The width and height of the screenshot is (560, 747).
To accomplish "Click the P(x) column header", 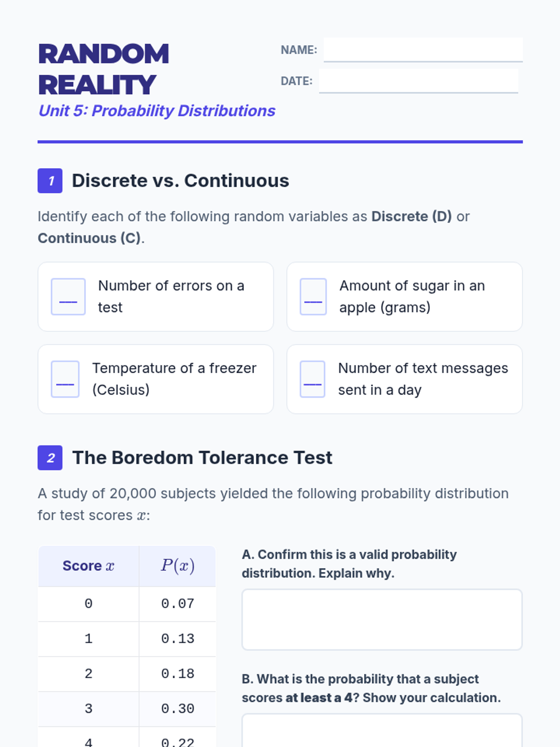I will (x=177, y=566).
